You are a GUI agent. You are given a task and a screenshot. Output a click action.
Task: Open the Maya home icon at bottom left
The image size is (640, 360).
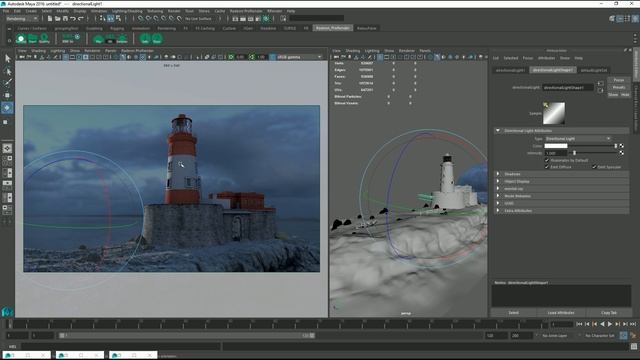(7, 311)
